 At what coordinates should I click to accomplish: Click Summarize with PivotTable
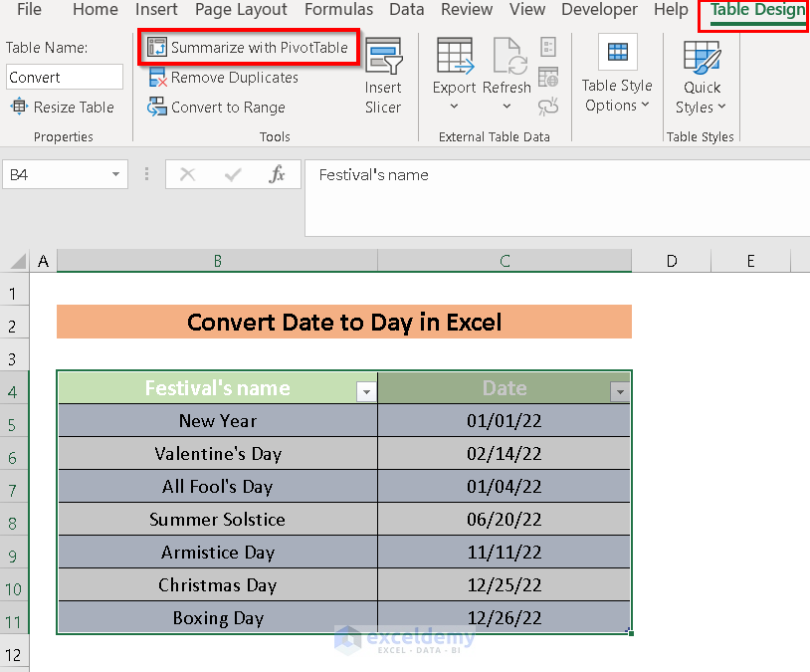tap(249, 48)
